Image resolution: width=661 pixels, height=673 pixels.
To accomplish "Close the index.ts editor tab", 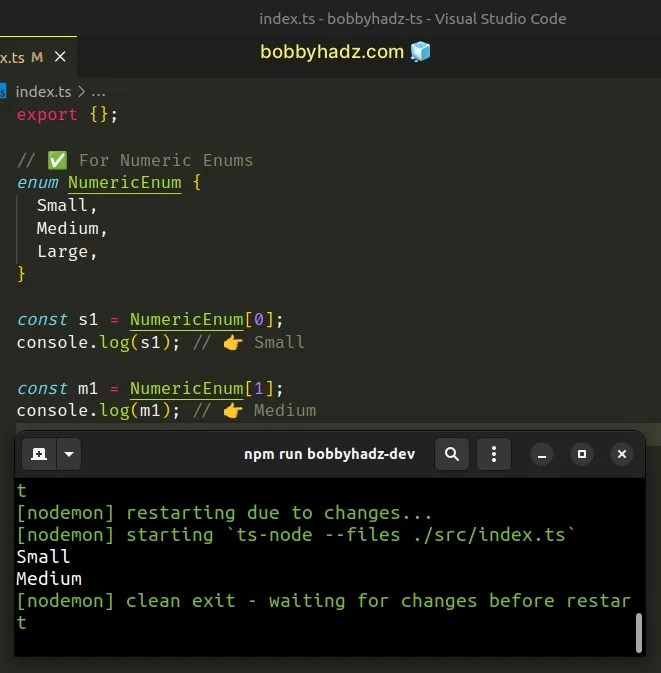I will pos(60,57).
